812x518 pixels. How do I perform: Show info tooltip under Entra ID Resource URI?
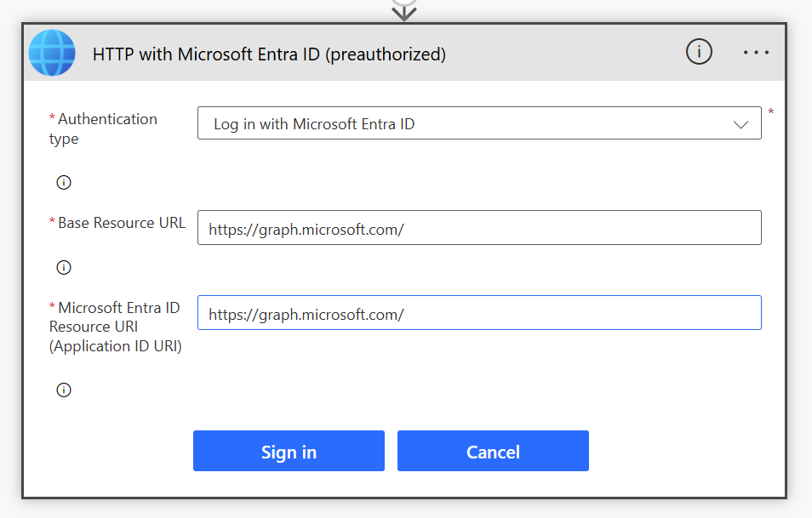click(64, 390)
